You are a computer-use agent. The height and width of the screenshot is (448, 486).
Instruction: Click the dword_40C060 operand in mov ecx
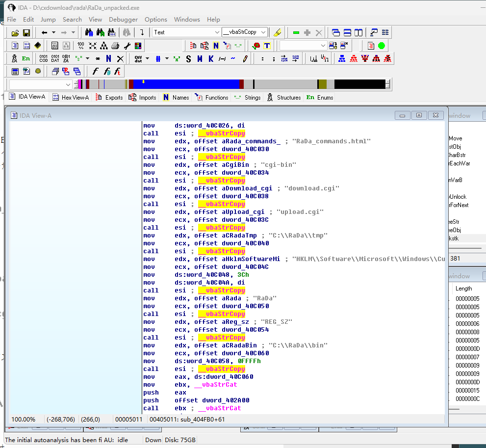click(x=245, y=353)
